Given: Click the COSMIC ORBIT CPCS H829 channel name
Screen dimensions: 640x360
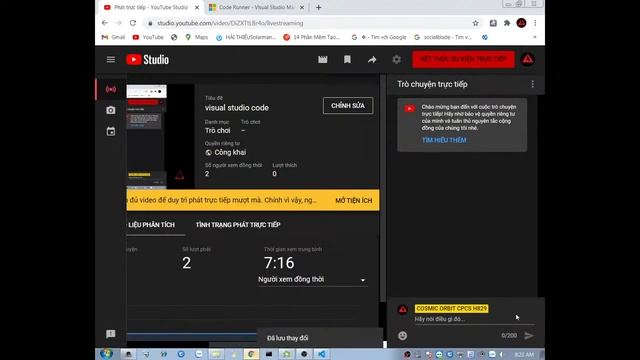Looking at the screenshot, I should coord(451,309).
